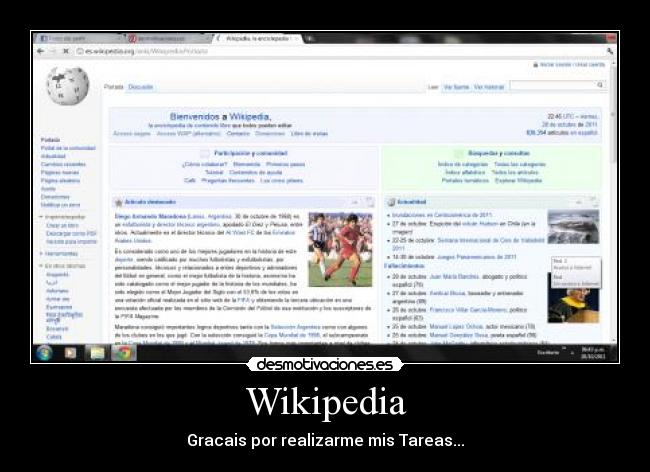This screenshot has width=650, height=472.
Task: Open Páginas nuevas sidebar link
Action: tap(60, 172)
